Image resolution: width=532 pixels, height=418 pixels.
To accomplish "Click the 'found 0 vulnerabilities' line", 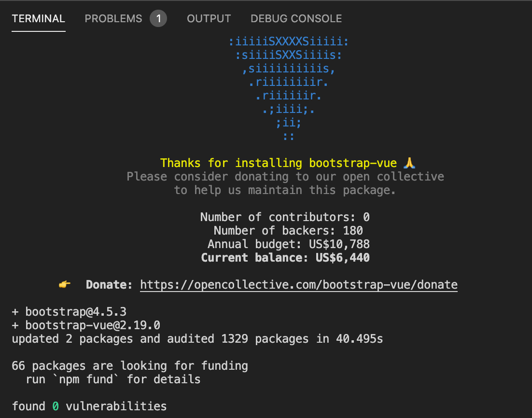I will pyautogui.click(x=89, y=406).
